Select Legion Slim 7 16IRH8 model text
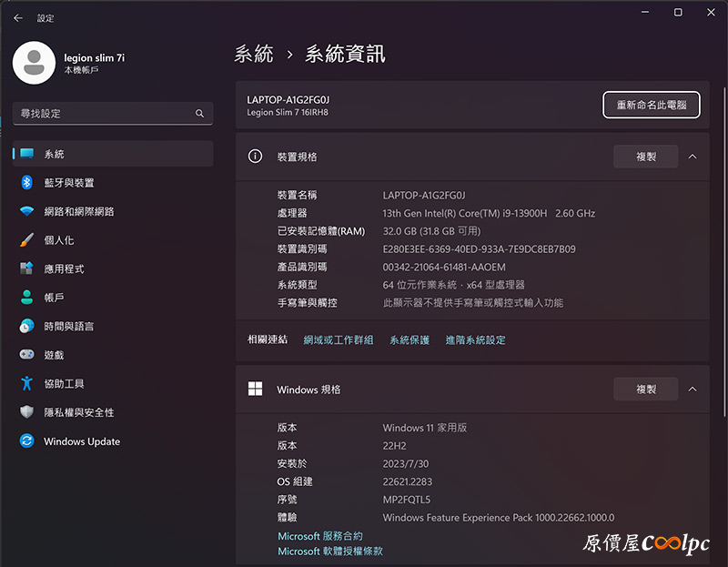Image resolution: width=728 pixels, height=567 pixels. [288, 112]
